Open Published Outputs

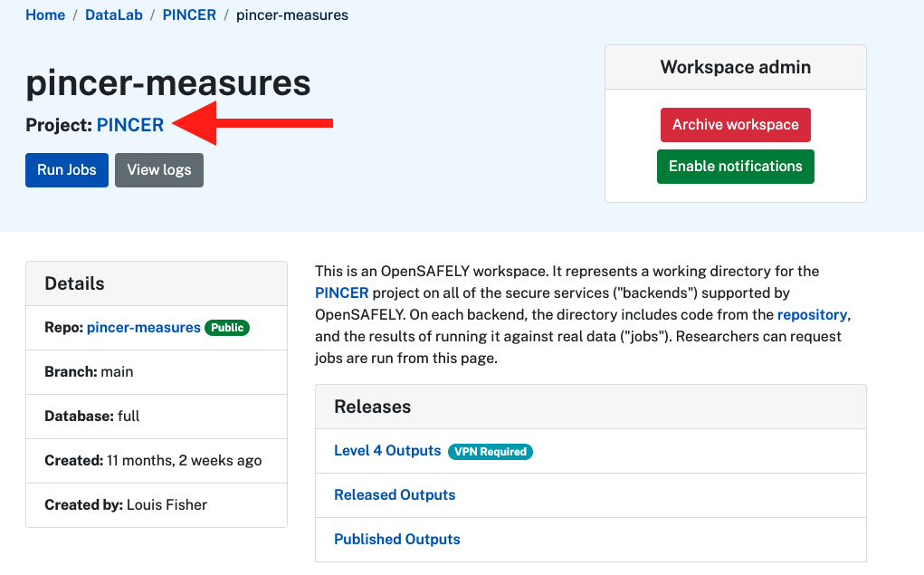pyautogui.click(x=396, y=539)
